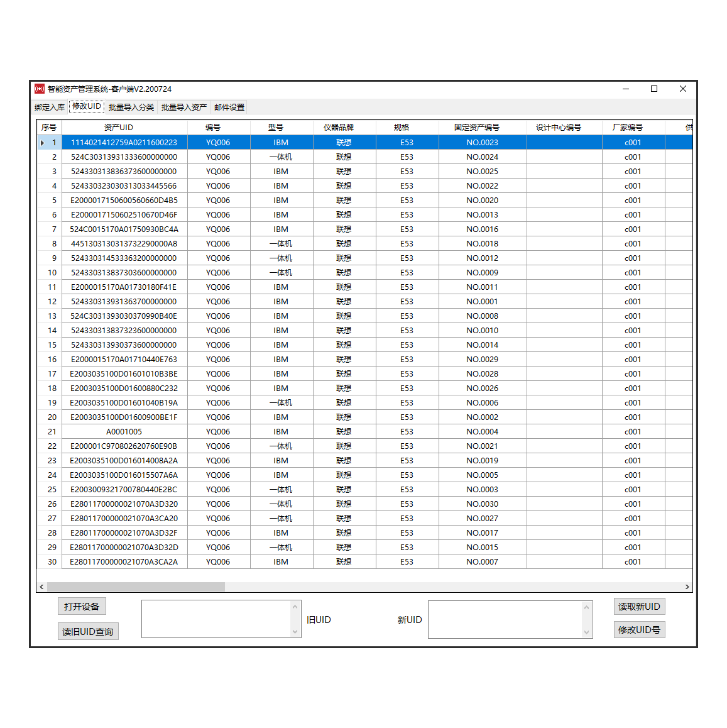Click the old UID box scroll-up arrow
The image size is (727, 728).
(295, 607)
